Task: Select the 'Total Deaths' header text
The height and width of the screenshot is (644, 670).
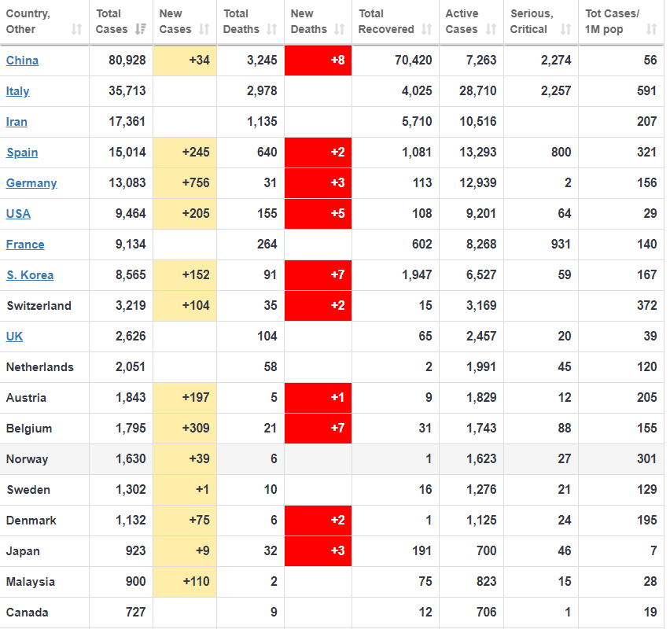Action: tap(241, 21)
